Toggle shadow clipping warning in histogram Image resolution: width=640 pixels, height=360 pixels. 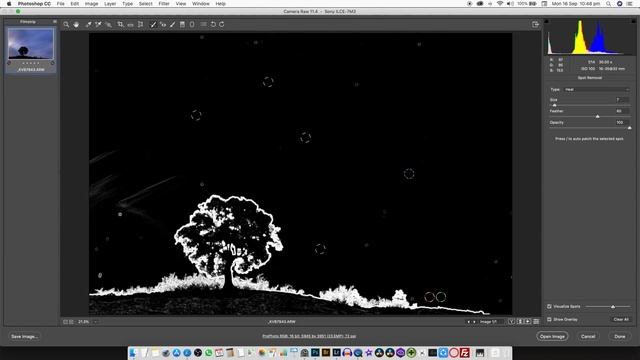(x=547, y=21)
